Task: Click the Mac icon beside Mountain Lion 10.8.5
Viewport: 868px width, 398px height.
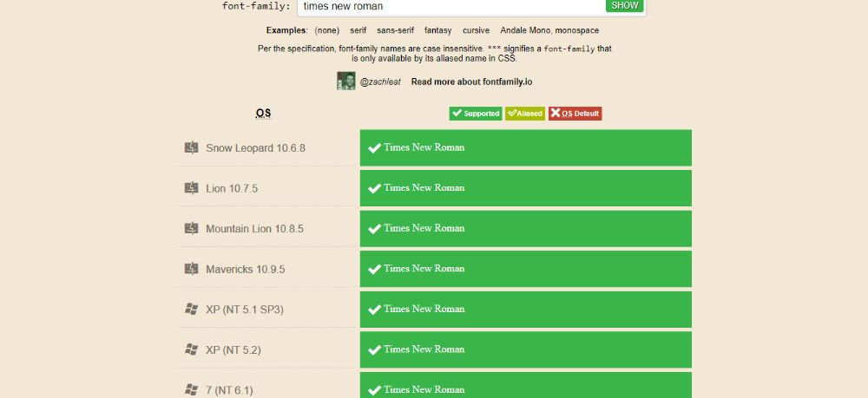Action: click(x=191, y=228)
